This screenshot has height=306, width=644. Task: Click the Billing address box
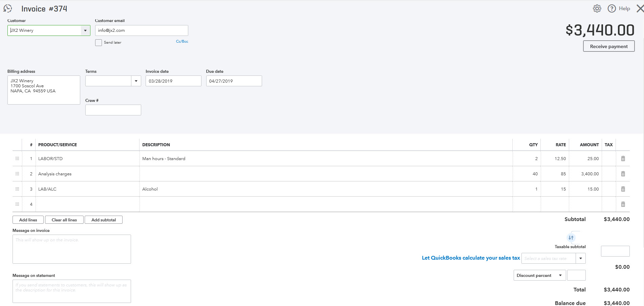click(x=44, y=90)
